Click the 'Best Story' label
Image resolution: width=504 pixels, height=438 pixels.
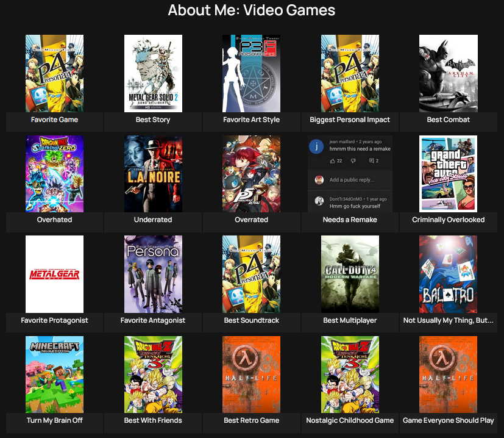(153, 120)
